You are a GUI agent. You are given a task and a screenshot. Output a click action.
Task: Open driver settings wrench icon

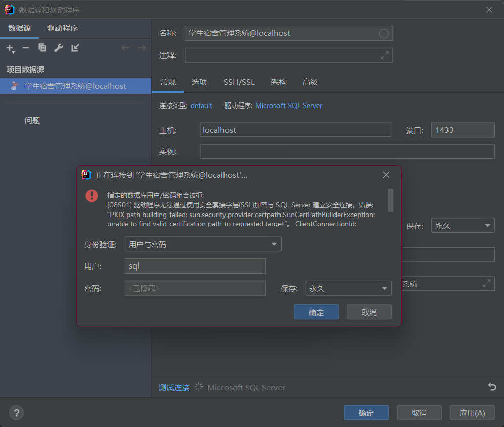(59, 48)
